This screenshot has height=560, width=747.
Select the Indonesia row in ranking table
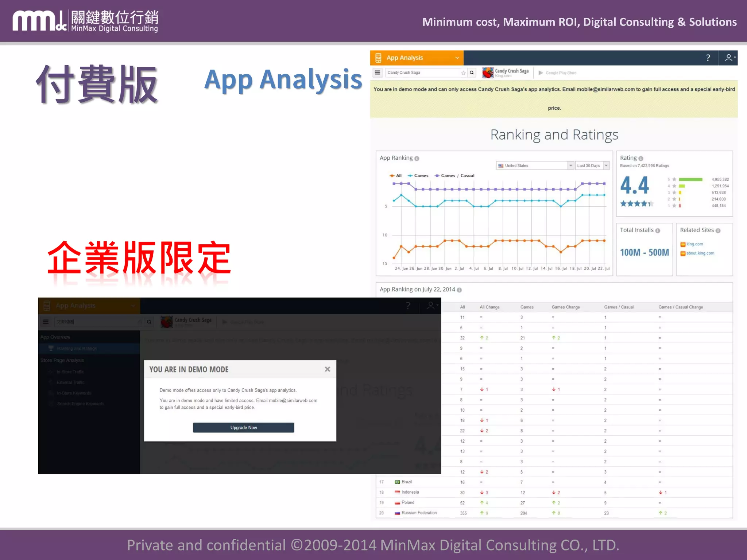pos(554,493)
